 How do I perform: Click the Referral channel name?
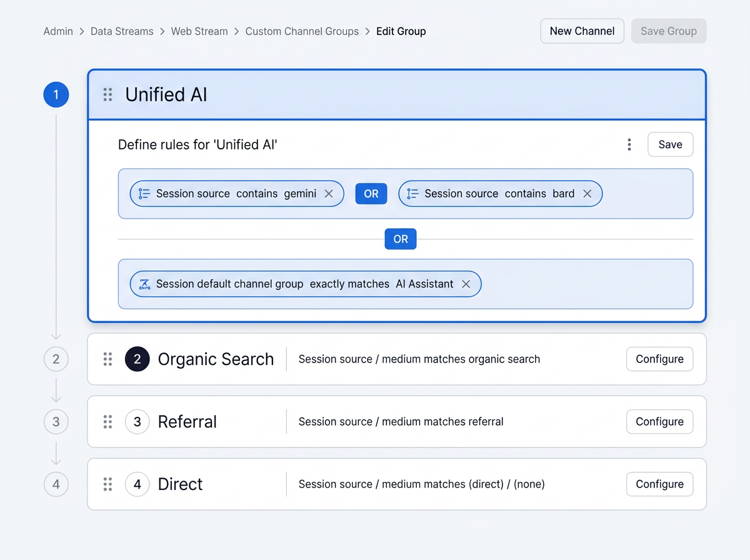[187, 422]
